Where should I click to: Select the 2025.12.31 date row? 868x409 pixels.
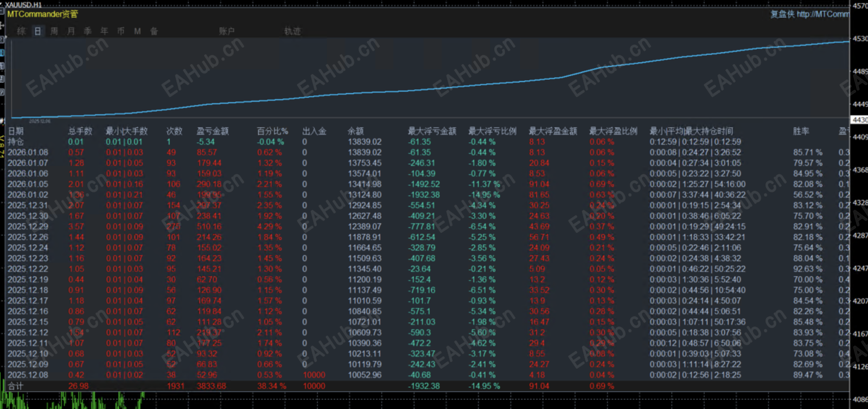28,205
